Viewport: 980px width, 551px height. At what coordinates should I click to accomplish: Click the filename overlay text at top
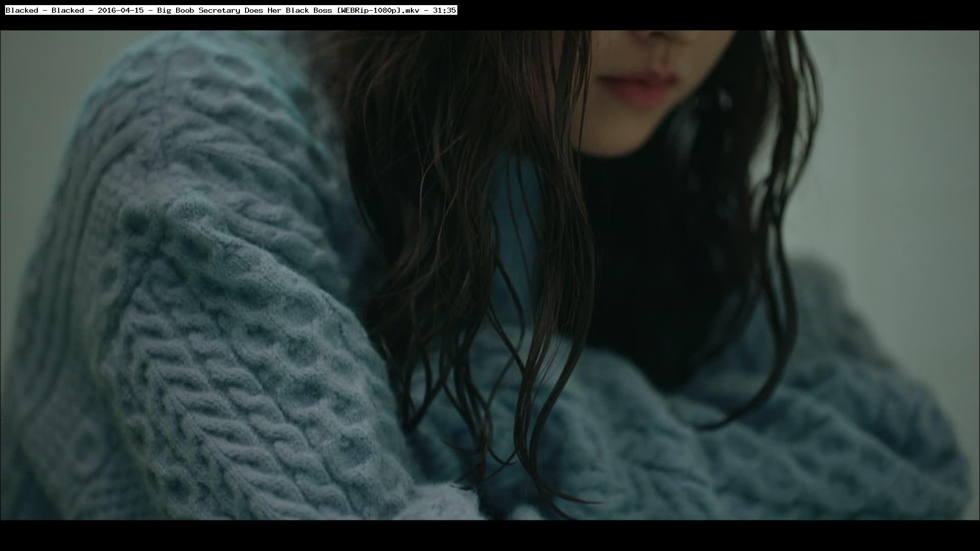click(x=231, y=10)
